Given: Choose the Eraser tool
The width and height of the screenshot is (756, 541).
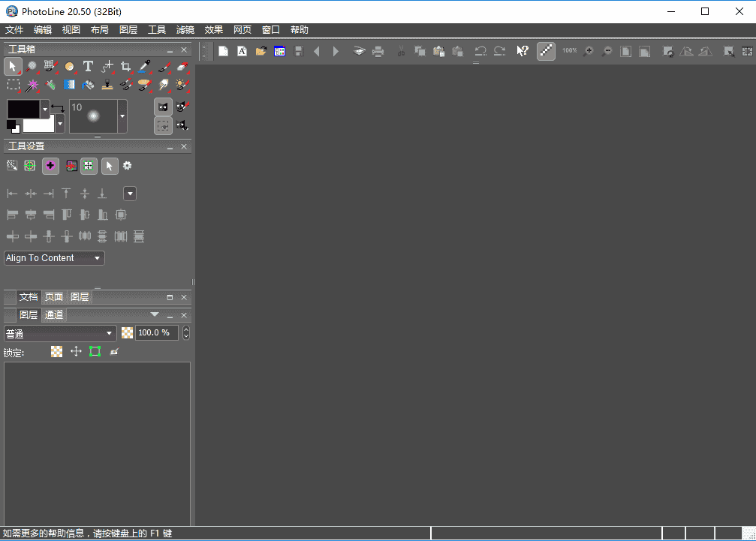Looking at the screenshot, I should pos(182,67).
